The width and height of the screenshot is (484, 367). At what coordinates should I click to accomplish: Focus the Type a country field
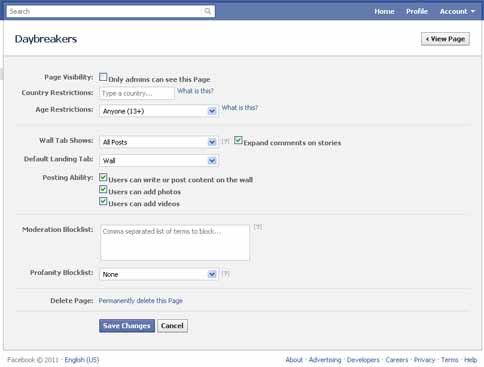(137, 93)
